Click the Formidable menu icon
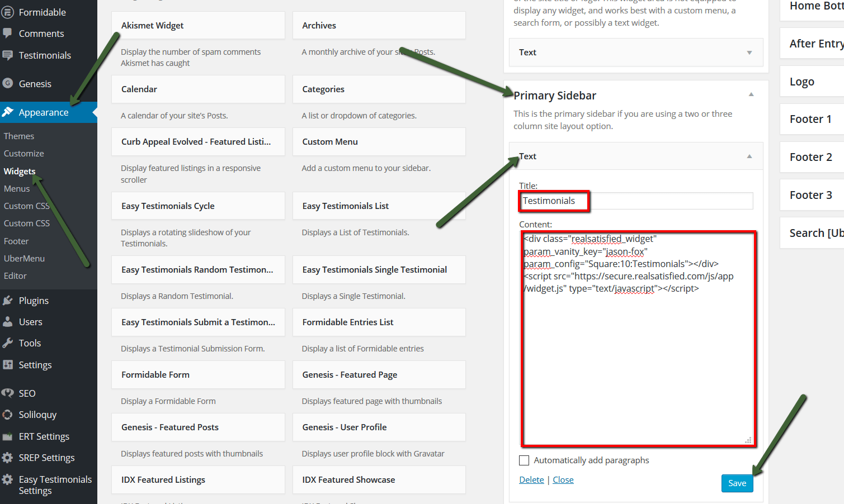This screenshot has height=504, width=844. (x=8, y=12)
